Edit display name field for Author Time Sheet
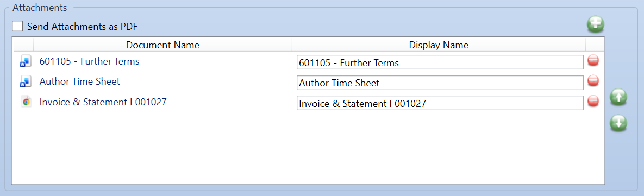 440,83
